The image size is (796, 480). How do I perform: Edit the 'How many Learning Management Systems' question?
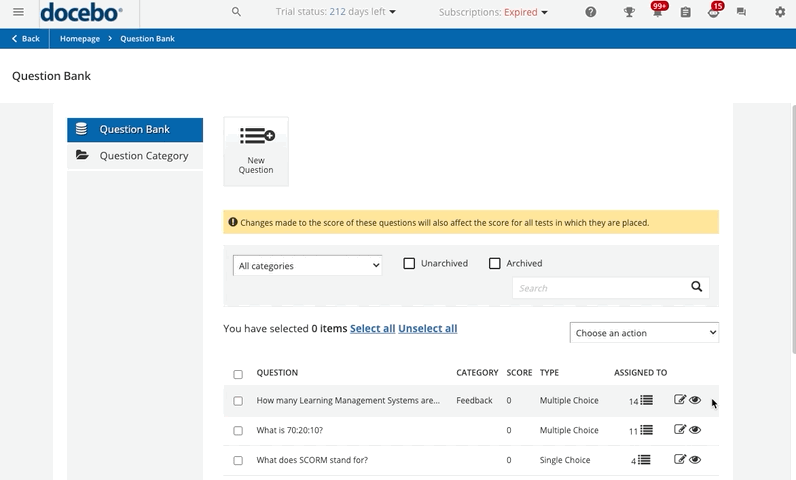tap(680, 400)
